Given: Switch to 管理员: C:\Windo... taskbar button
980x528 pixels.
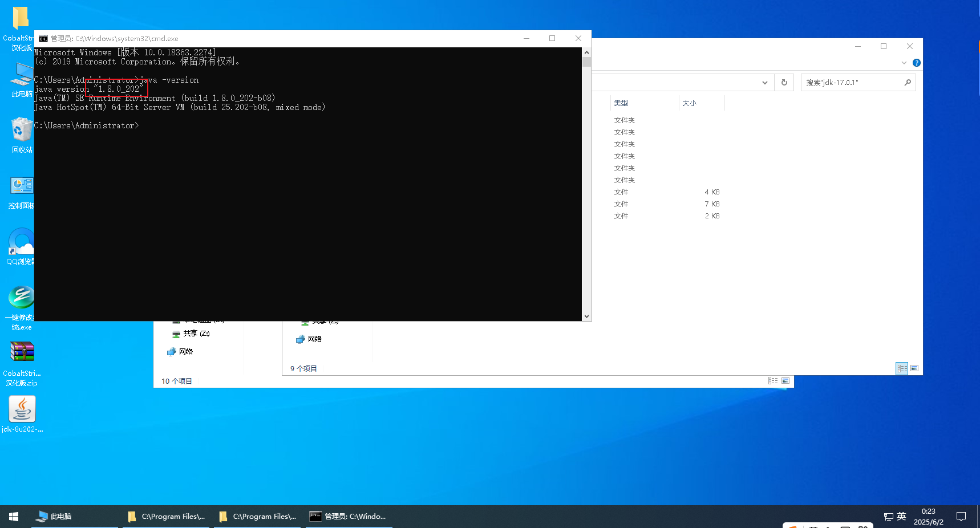Looking at the screenshot, I should 349,517.
